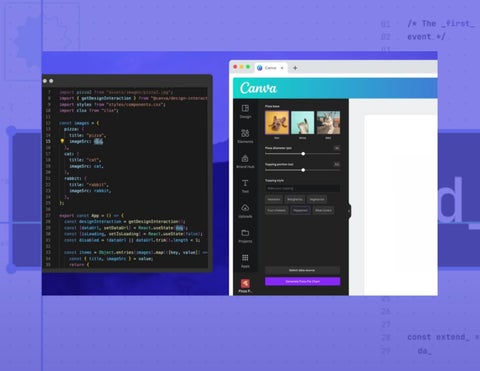Choose the cat pizza base thumbnail
The image size is (480, 371).
click(302, 123)
